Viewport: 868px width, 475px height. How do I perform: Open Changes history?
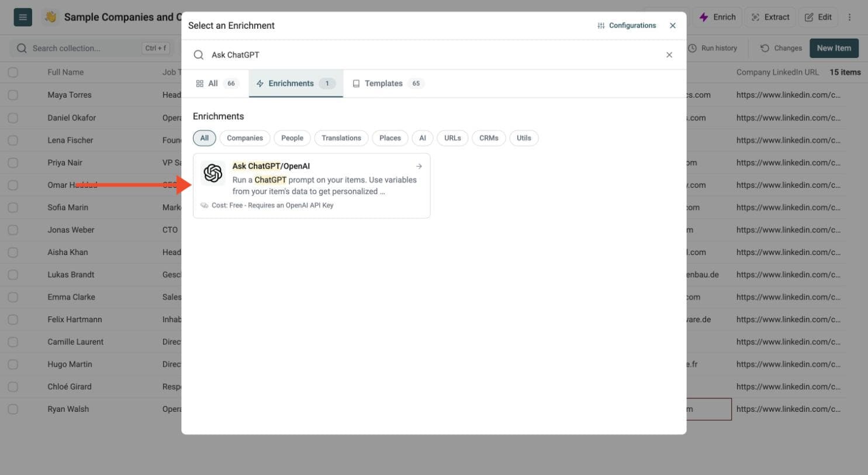781,48
